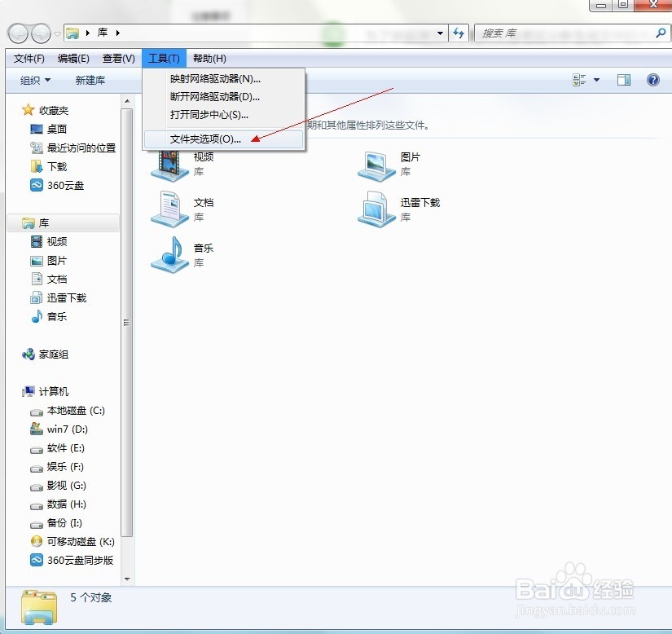Screen dimensions: 672x634
Task: Select 音乐 under 库 in navigation pane
Action: click(48, 316)
